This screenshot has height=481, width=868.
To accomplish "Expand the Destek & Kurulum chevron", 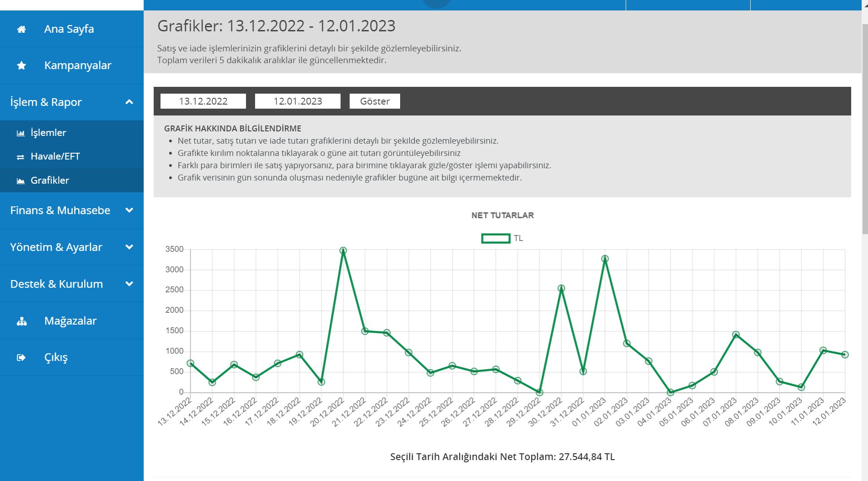I will [129, 284].
